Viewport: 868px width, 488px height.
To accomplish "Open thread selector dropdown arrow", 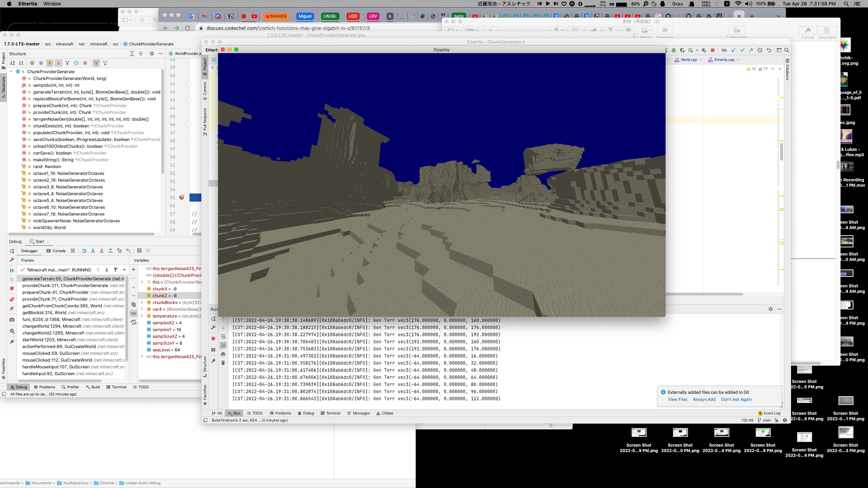I will click(x=124, y=270).
